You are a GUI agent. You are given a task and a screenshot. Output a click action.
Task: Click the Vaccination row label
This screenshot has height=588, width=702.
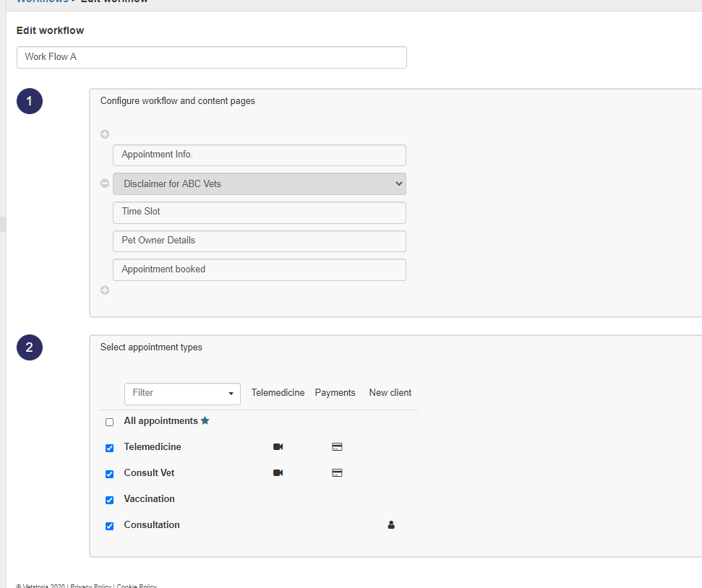[149, 498]
